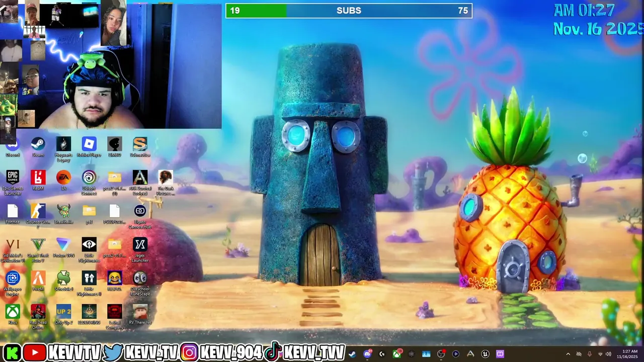Click the Ubisoft Connect icon
Viewport: 644px width, 362px height.
point(89,183)
